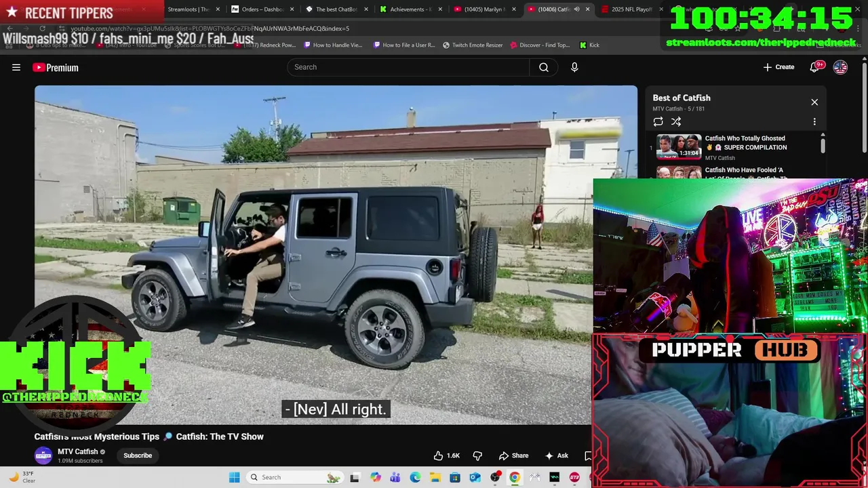Open the notifications bell
The image size is (868, 488).
816,67
